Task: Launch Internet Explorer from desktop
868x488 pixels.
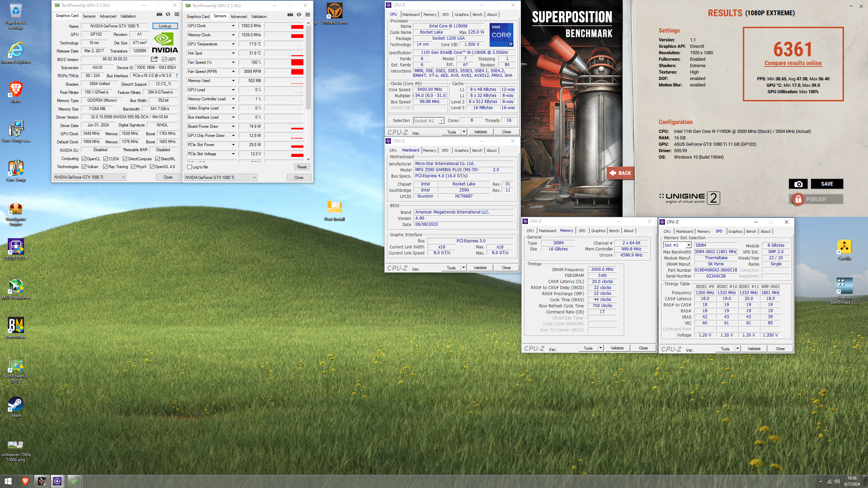Action: (16, 53)
